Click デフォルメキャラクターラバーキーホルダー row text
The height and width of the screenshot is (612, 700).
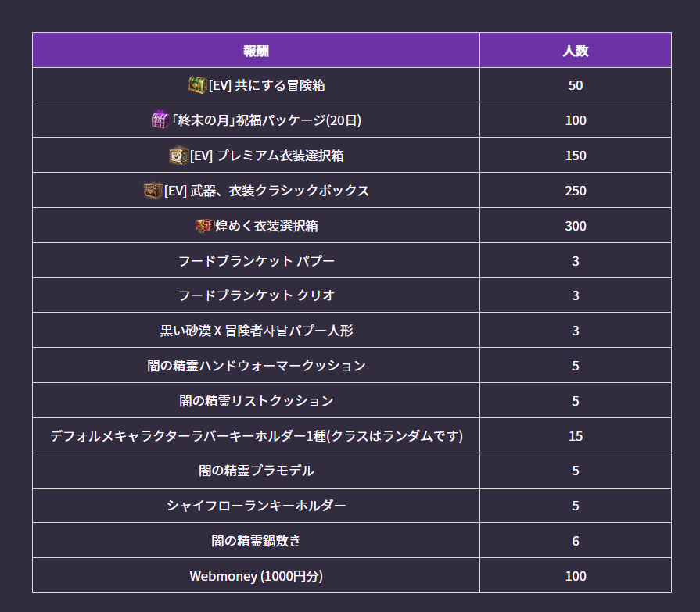click(x=257, y=436)
